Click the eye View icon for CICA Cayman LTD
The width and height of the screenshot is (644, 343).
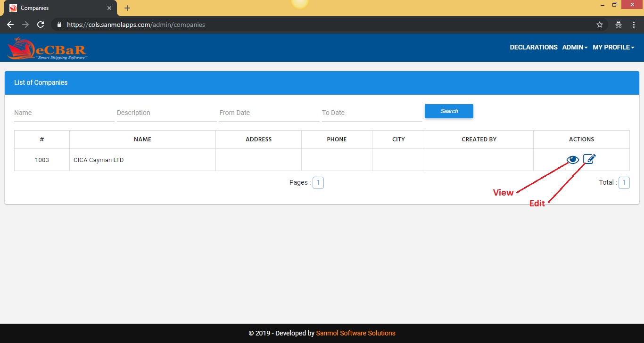click(x=573, y=160)
